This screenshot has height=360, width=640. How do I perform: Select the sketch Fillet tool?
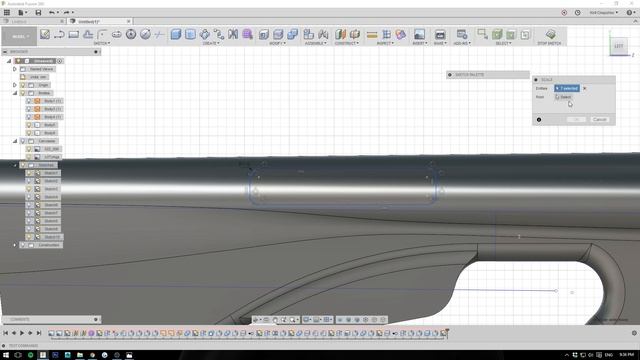pos(102,35)
